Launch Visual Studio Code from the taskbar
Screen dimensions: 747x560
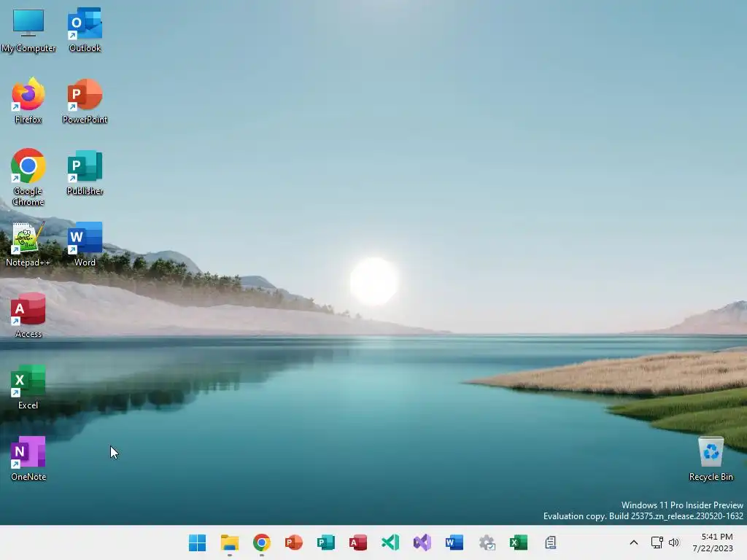click(x=390, y=542)
